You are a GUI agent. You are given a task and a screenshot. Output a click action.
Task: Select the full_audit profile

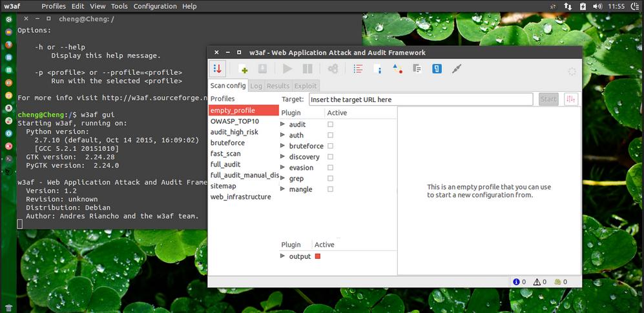pos(244,165)
